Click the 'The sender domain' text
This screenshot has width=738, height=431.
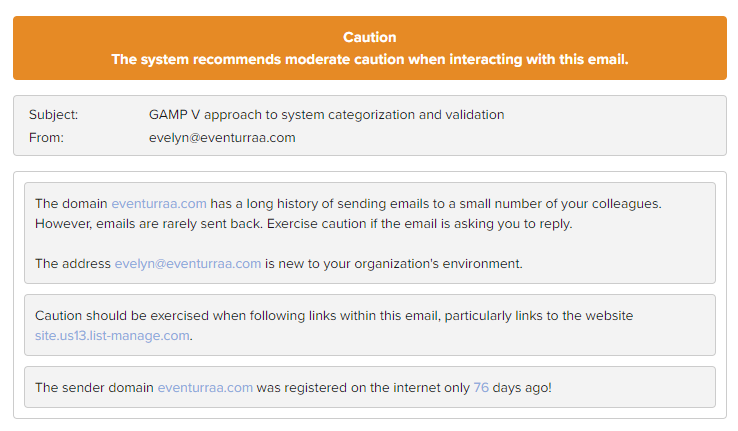coord(94,388)
